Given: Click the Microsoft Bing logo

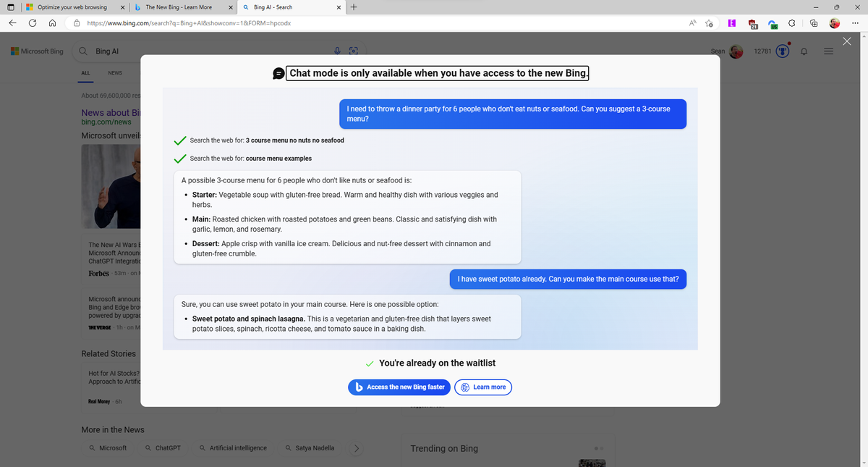Looking at the screenshot, I should pyautogui.click(x=37, y=51).
